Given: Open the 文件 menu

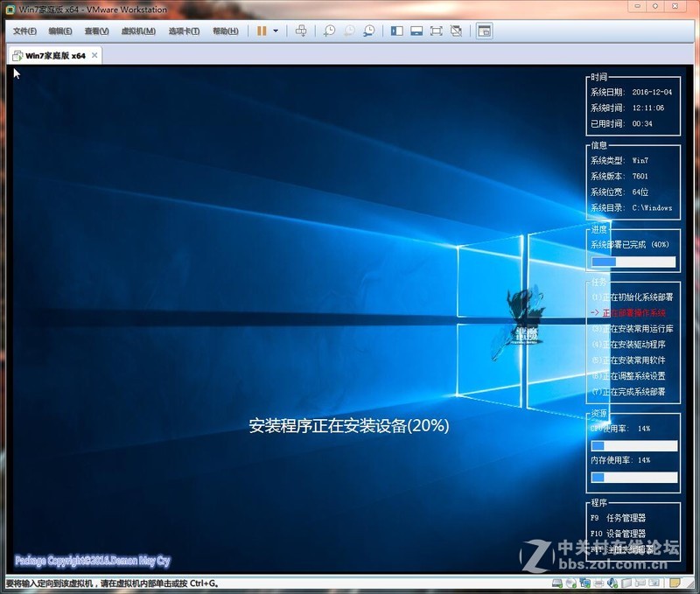Looking at the screenshot, I should coord(24,30).
